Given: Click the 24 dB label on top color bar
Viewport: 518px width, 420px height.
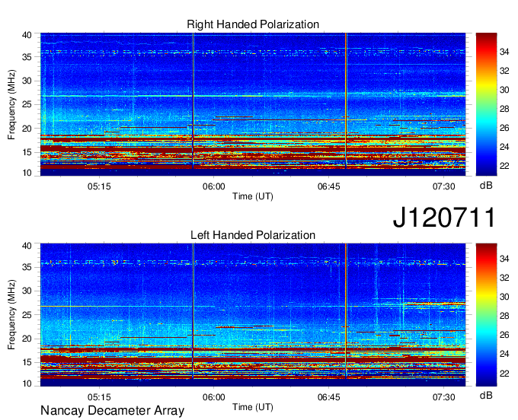Looking at the screenshot, I should (504, 147).
